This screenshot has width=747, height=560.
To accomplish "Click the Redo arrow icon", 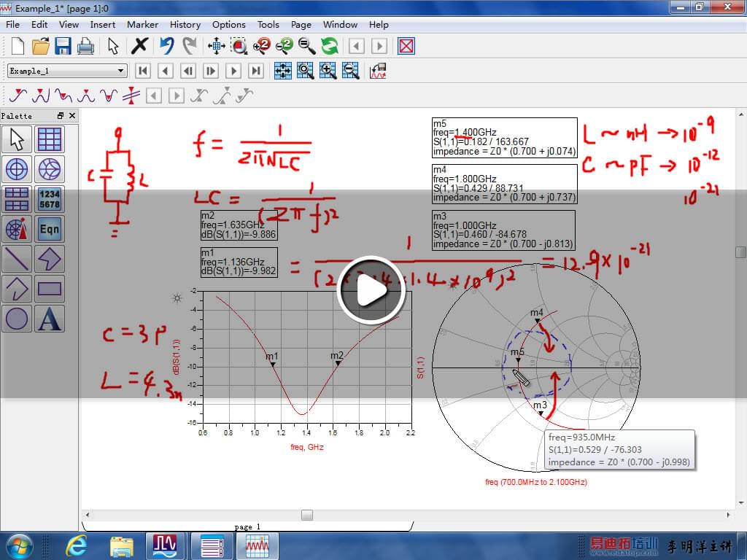I will [x=190, y=46].
